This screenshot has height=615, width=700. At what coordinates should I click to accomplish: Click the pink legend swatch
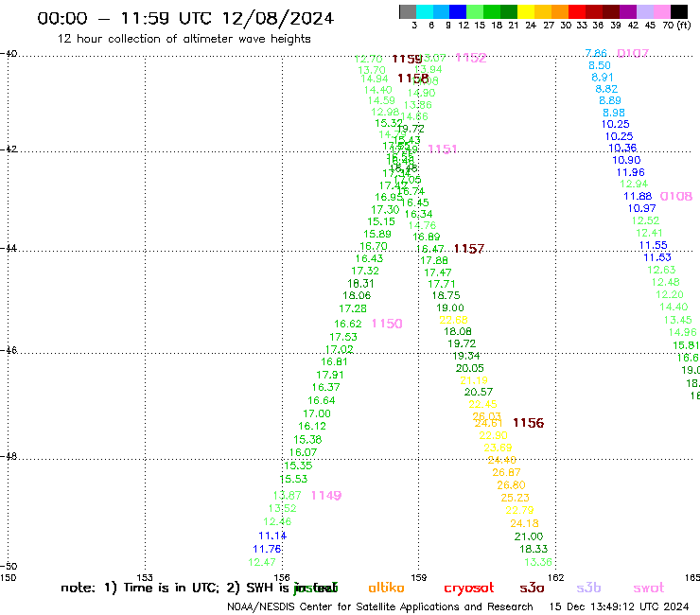tap(661, 11)
